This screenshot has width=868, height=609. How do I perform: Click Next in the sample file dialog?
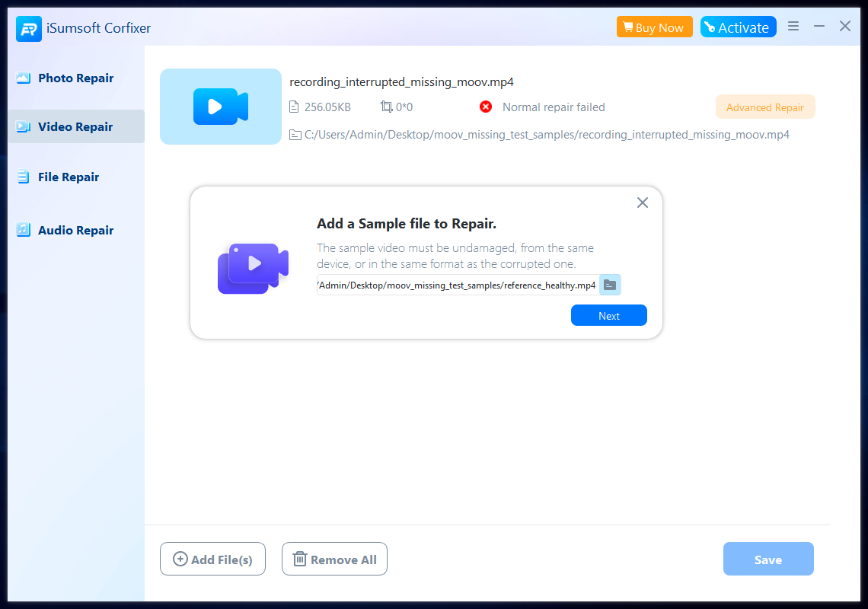click(609, 316)
